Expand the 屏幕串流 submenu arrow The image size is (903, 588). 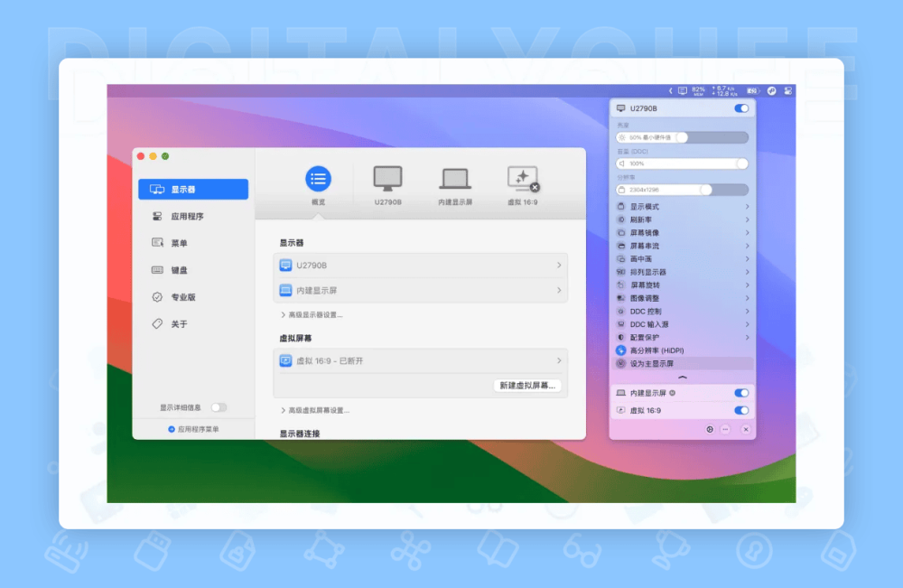(x=747, y=246)
